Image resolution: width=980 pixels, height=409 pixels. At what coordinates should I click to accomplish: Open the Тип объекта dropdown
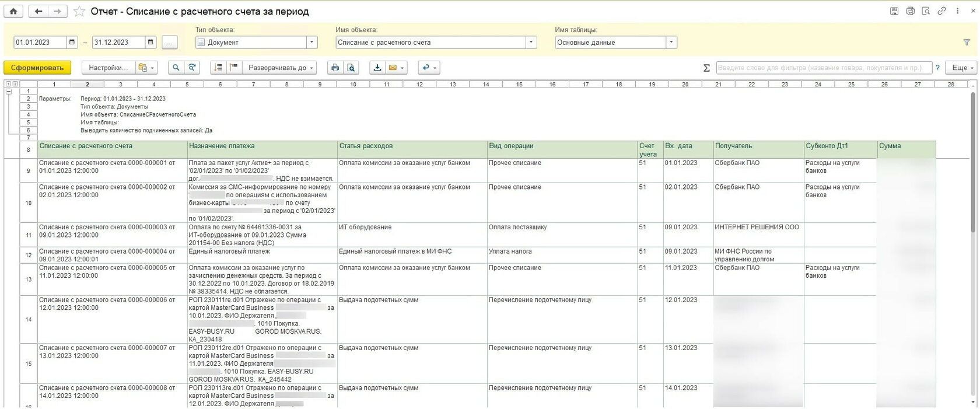point(311,42)
